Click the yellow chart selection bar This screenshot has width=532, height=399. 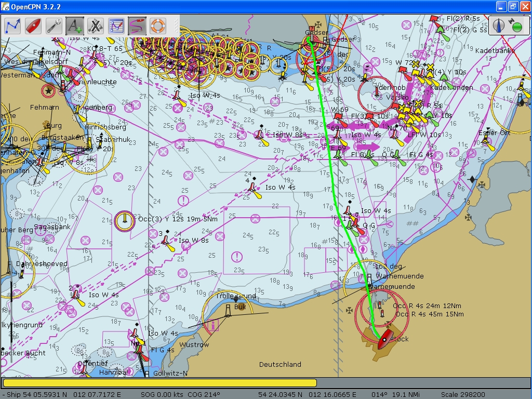click(x=160, y=383)
